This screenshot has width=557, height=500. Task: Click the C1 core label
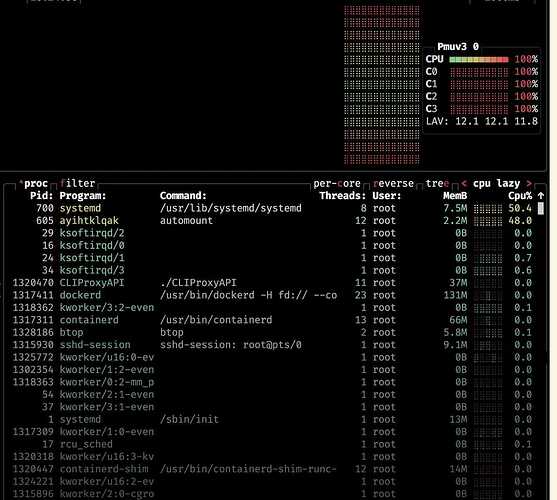431,84
